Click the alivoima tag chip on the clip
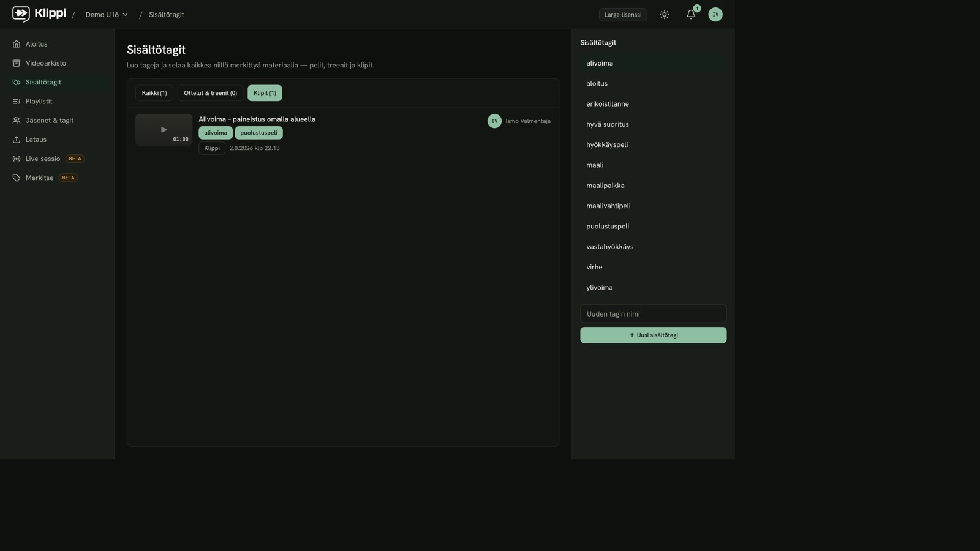Screen dimensions: 980x551 (216, 133)
